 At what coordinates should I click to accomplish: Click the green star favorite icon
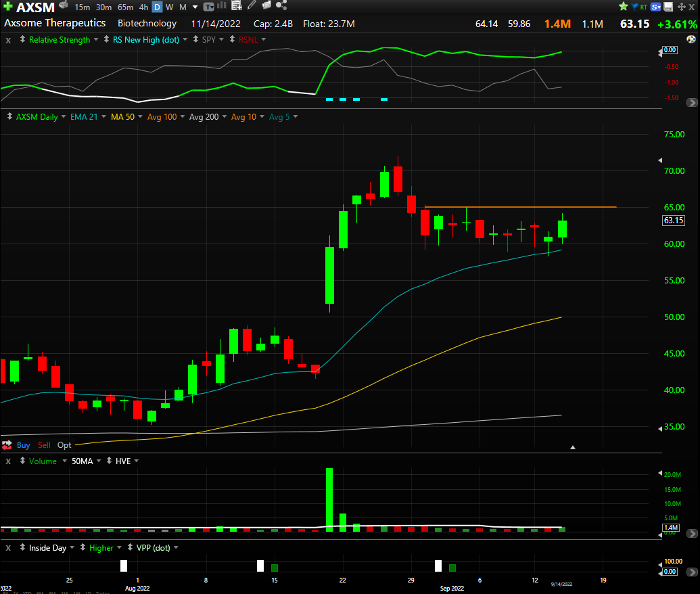pos(623,6)
